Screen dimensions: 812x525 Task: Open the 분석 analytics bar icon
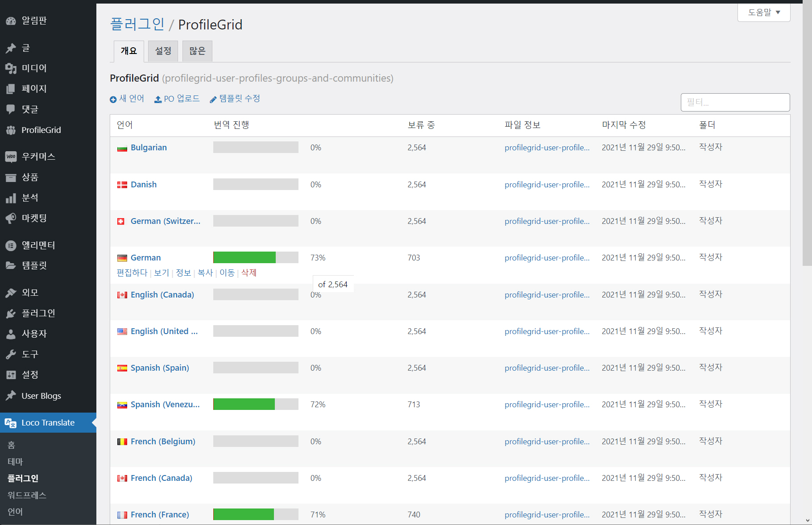11,198
